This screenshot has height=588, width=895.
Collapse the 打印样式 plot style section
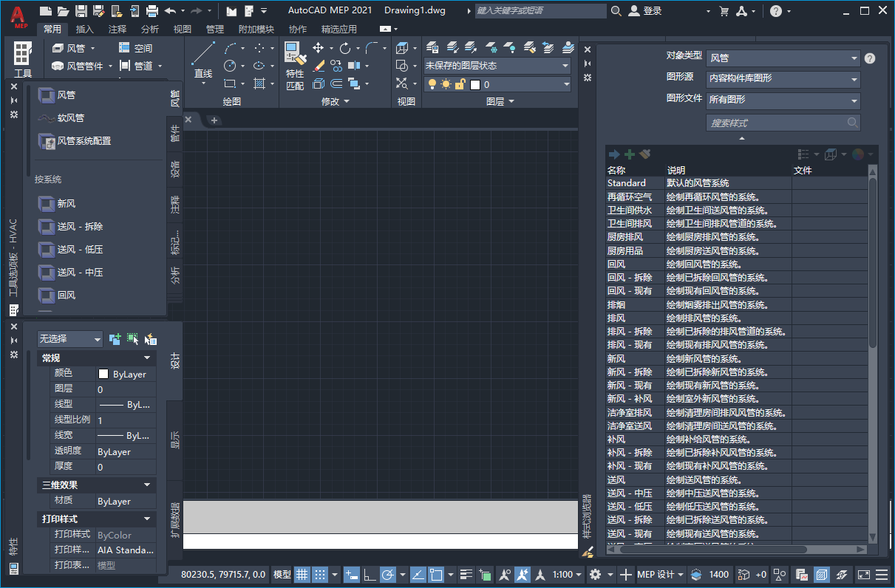click(x=96, y=519)
